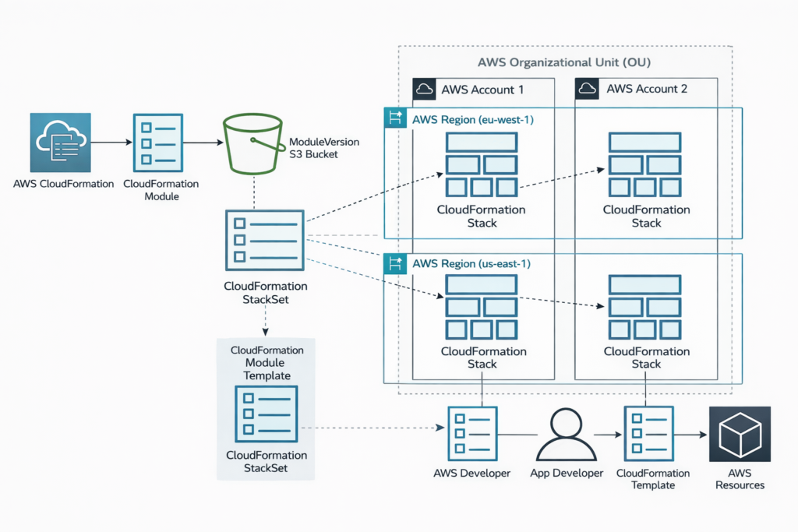The image size is (798, 532).
Task: Open the AWS Resources cube icon
Action: click(739, 435)
